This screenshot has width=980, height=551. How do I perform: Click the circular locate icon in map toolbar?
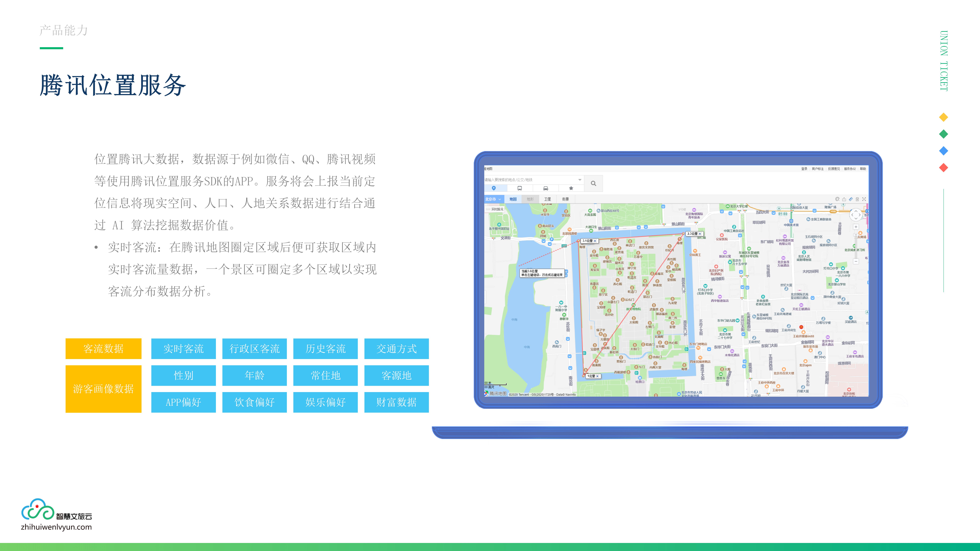point(837,199)
